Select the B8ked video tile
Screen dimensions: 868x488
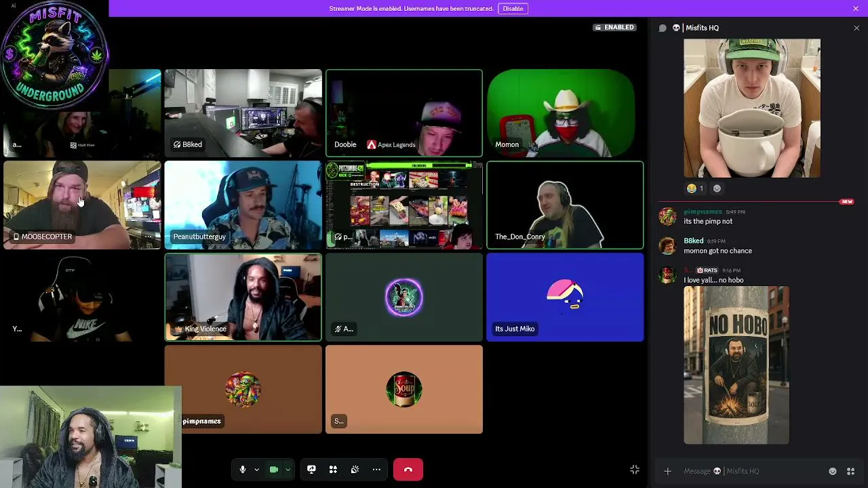(243, 113)
